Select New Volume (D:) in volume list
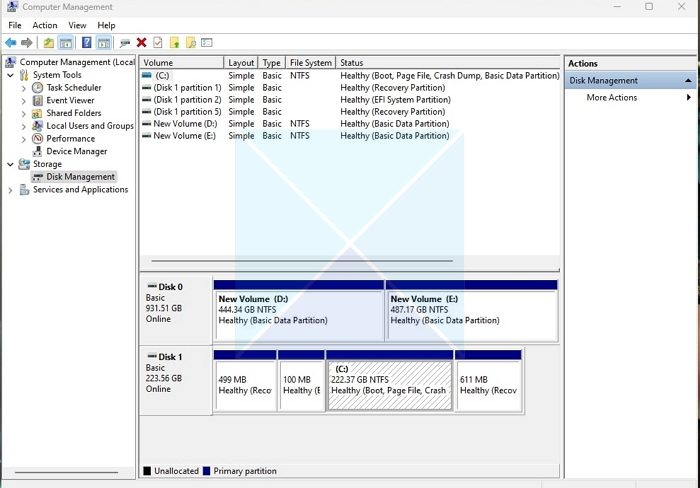 click(350, 124)
